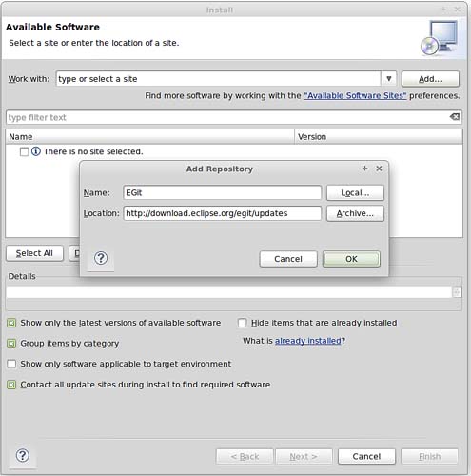Click the Archive... button
Viewport: 471px width, 476px height.
point(355,213)
